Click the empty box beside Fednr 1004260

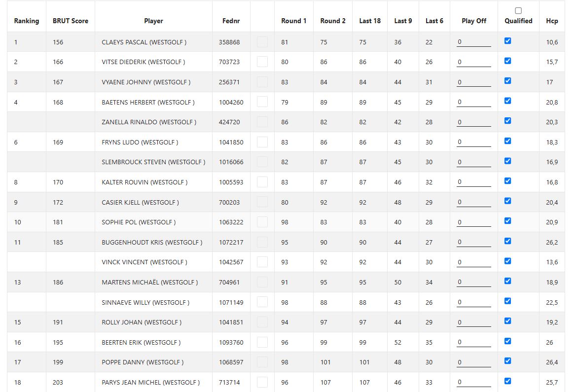coord(262,102)
